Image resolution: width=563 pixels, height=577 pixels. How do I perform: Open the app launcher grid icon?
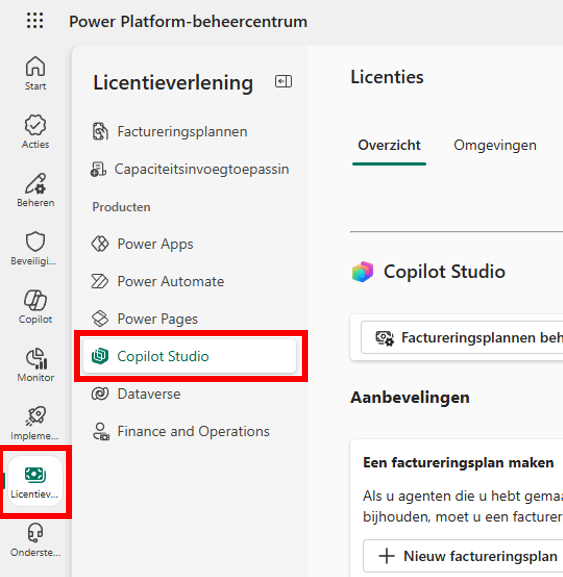coord(35,21)
